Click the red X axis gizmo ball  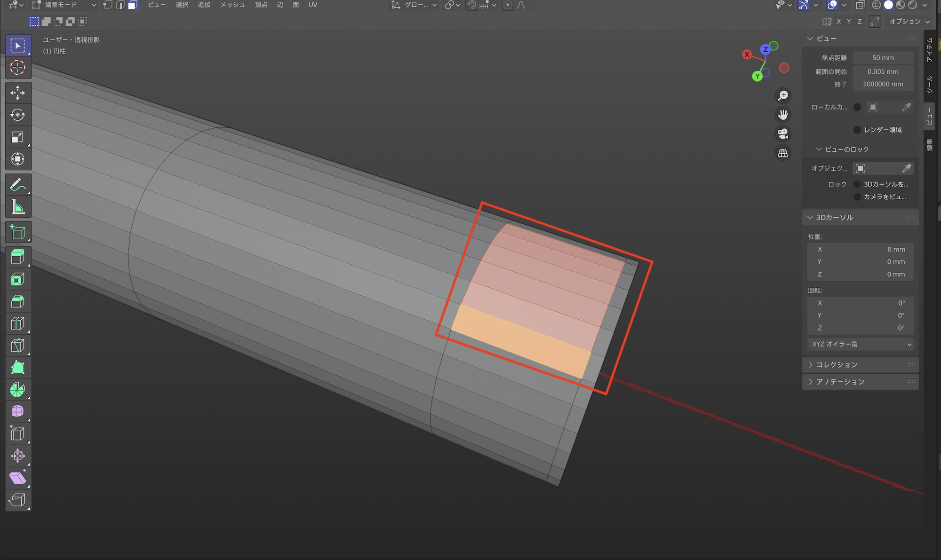coord(747,55)
